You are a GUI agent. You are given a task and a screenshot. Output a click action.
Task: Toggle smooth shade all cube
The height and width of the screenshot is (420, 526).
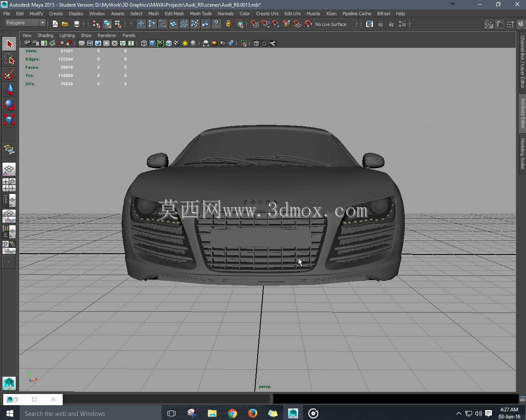[152, 43]
